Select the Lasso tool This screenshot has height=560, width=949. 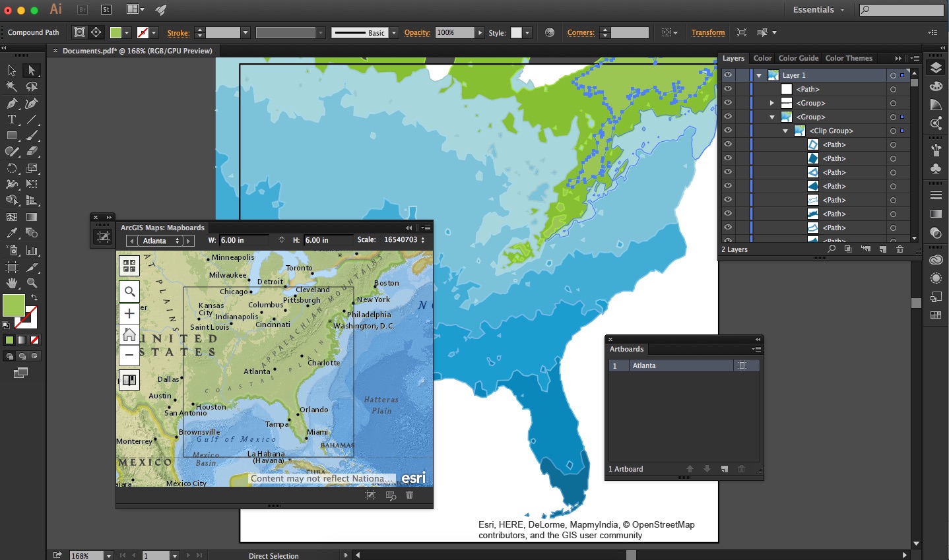pyautogui.click(x=32, y=86)
